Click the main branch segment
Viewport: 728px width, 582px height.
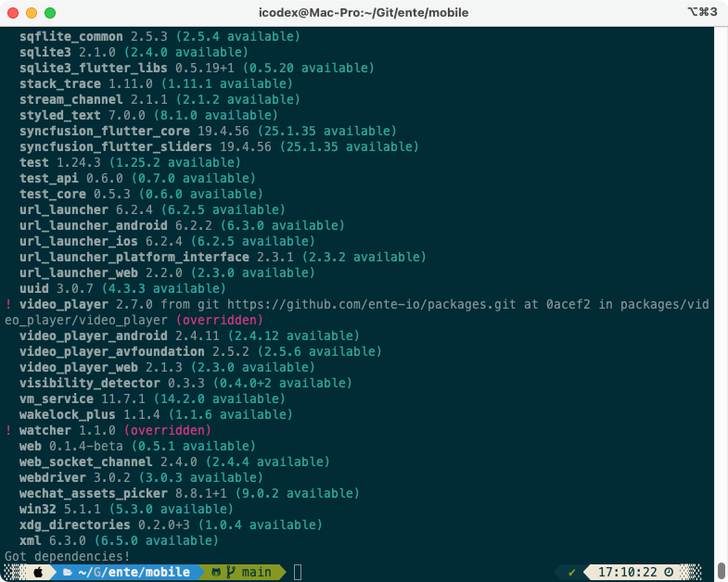pos(256,572)
